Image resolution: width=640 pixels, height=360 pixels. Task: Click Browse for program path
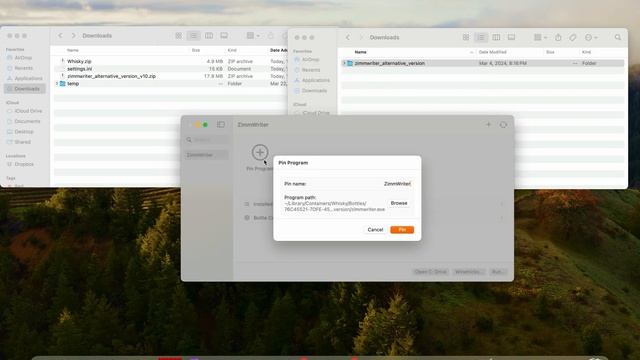point(399,203)
